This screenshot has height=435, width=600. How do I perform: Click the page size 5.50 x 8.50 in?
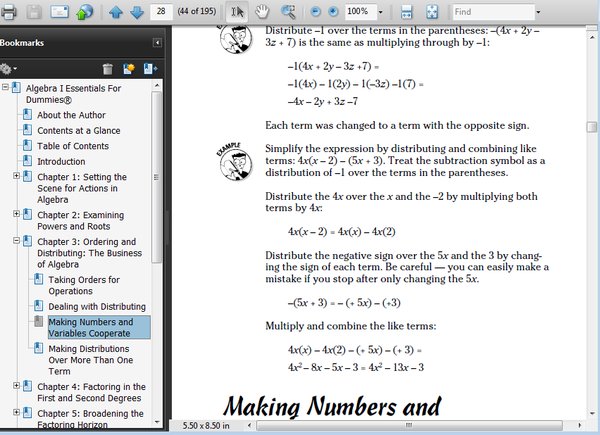[206, 425]
